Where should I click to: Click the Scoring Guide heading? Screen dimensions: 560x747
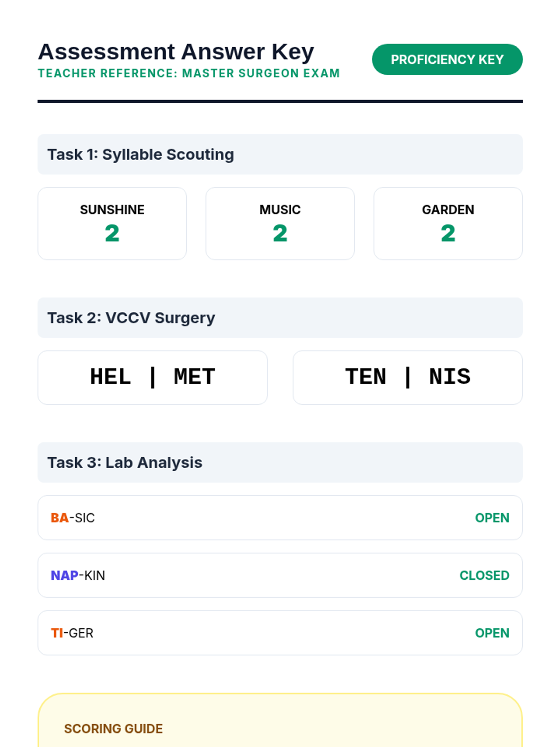click(x=113, y=728)
